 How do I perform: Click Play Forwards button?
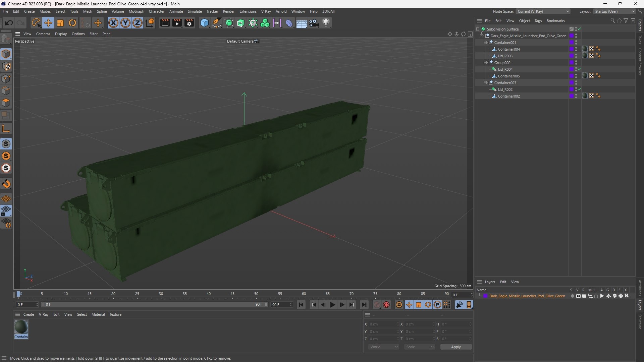tap(332, 305)
